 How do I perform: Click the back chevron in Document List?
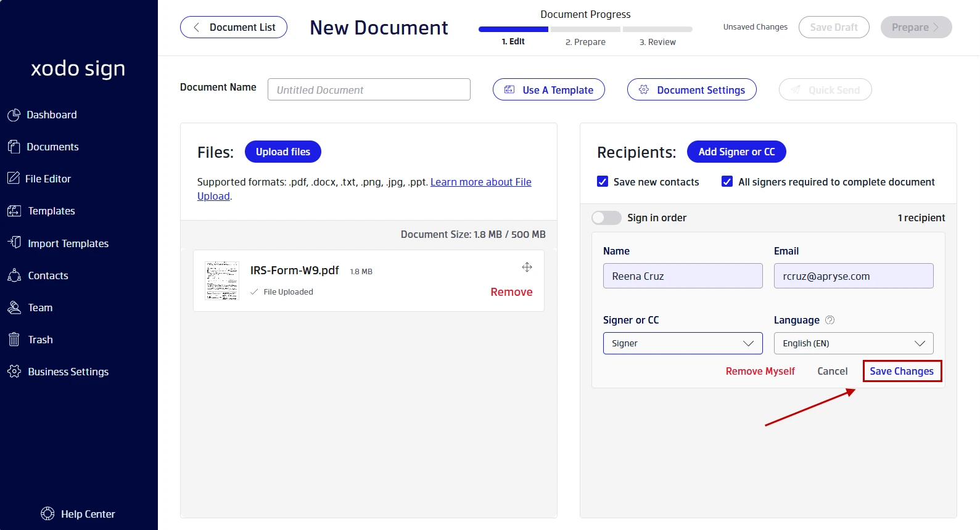[196, 27]
